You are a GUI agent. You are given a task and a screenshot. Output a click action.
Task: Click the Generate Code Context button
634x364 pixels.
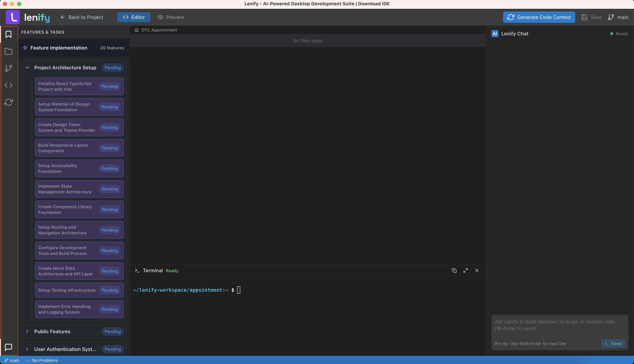pyautogui.click(x=539, y=17)
